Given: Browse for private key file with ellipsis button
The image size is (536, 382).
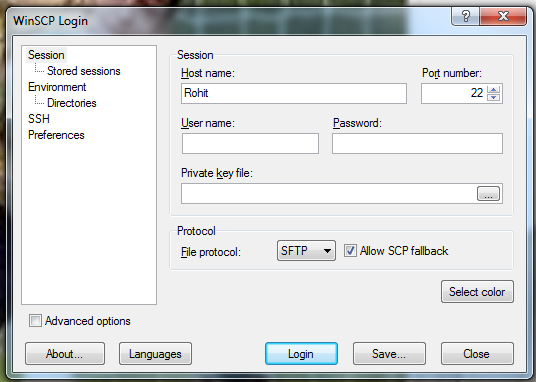Looking at the screenshot, I should click(x=488, y=194).
